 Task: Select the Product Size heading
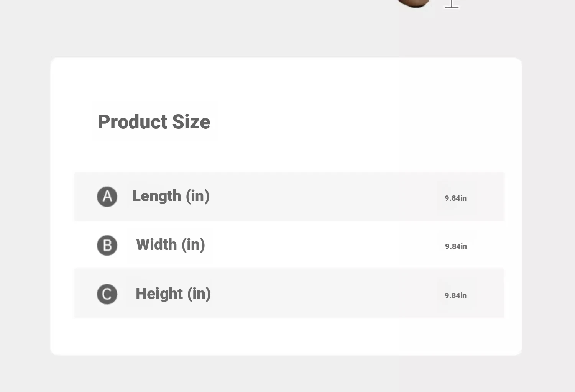(154, 122)
